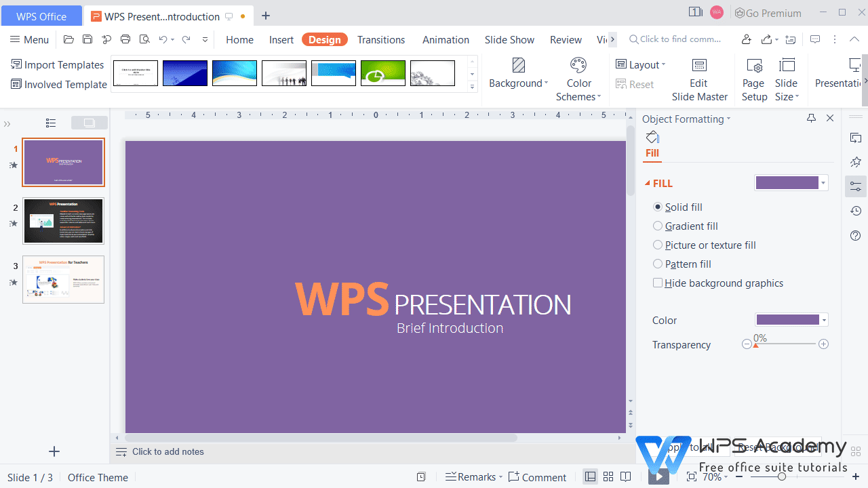Switch to the WPS Office home tab
The image size is (868, 488).
pos(41,16)
